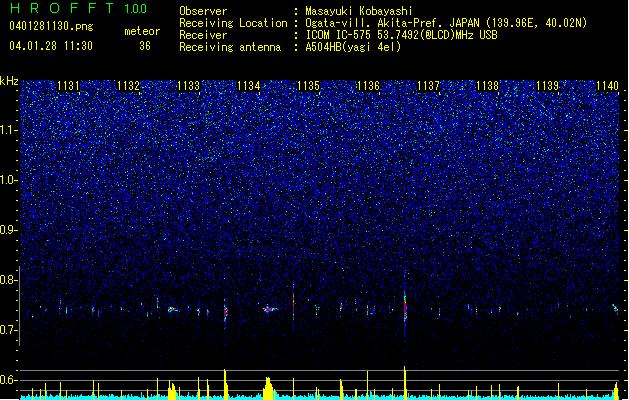Click the long echo between 1134 and 1135

[x=270, y=309]
